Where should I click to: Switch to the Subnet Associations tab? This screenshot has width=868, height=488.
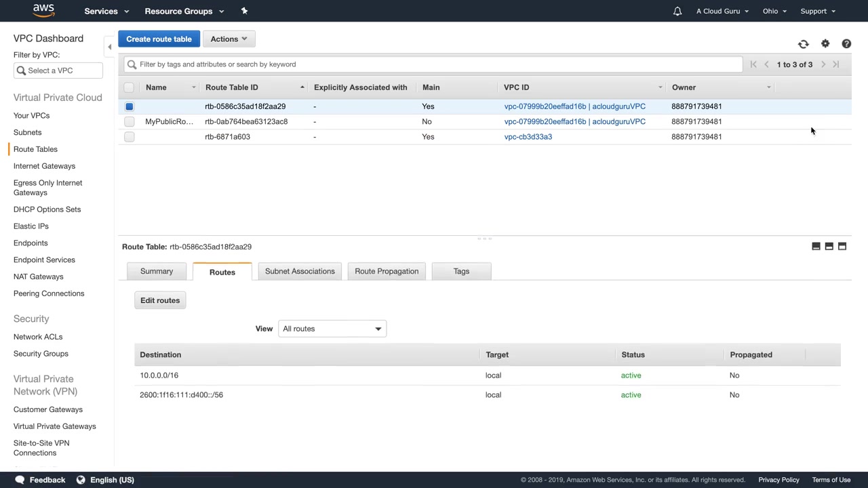pos(300,271)
